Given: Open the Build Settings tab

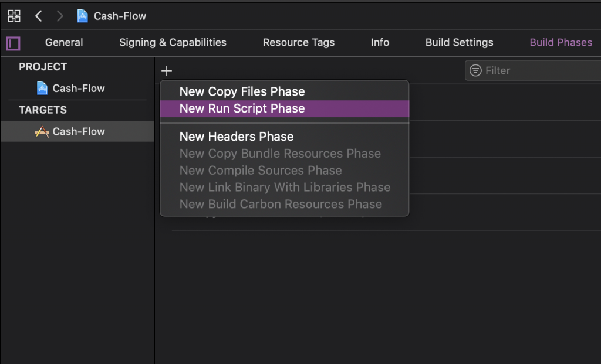Looking at the screenshot, I should click(x=459, y=42).
